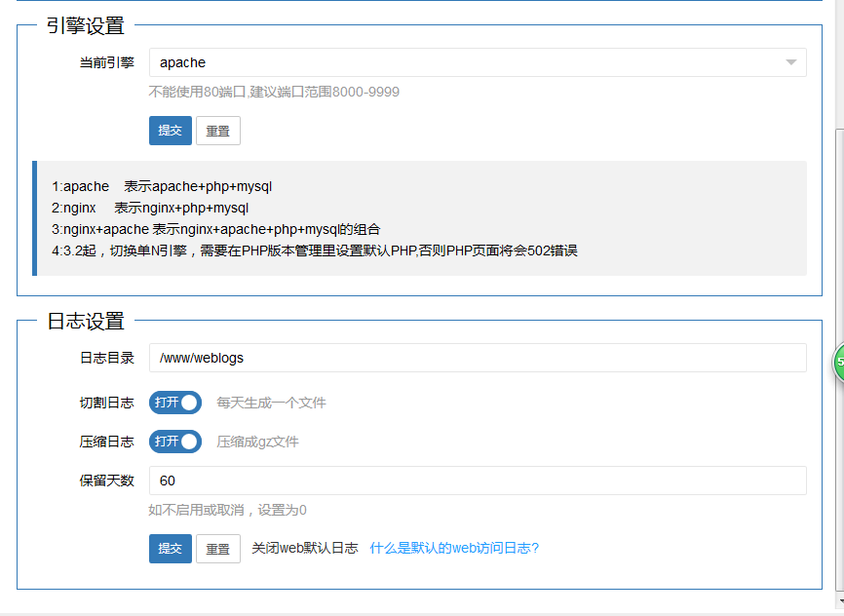844x616 pixels.
Task: Toggle the 压缩日志 switch
Action: pos(174,442)
